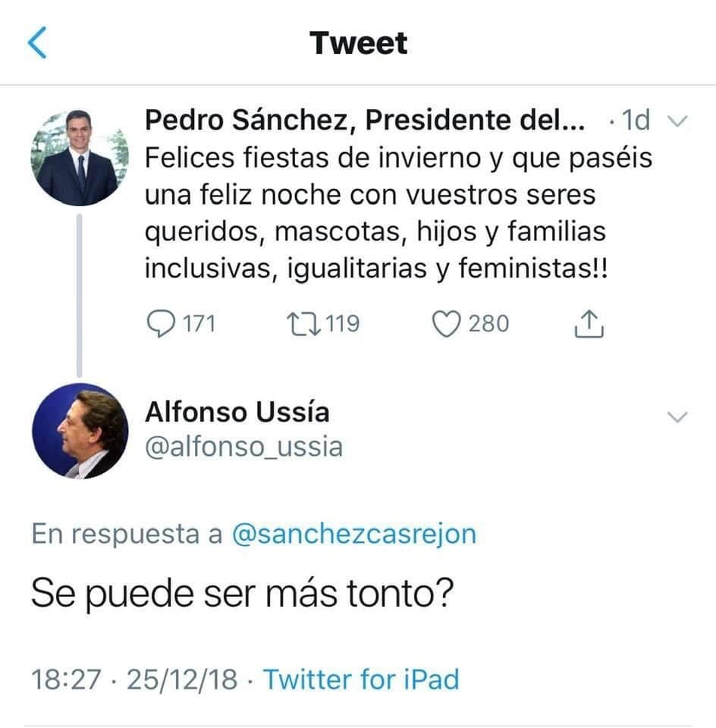Expand options chevron on Pedro Sánchez's tweet
716x728 pixels.
point(676,121)
